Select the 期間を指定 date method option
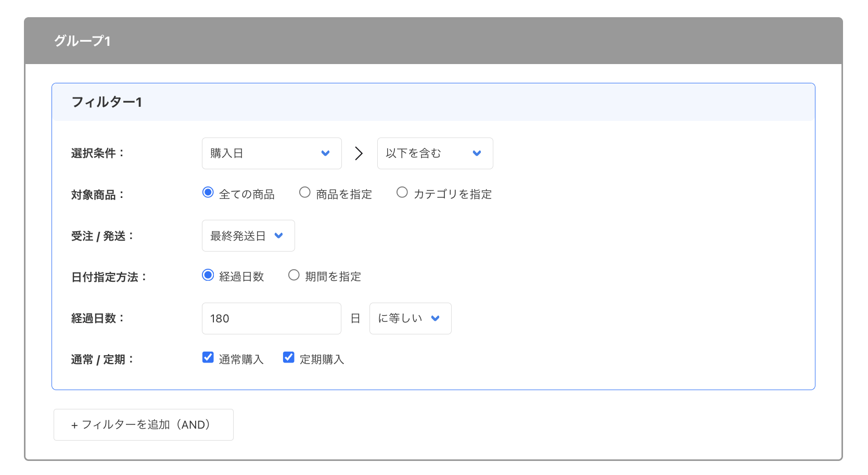 point(293,275)
